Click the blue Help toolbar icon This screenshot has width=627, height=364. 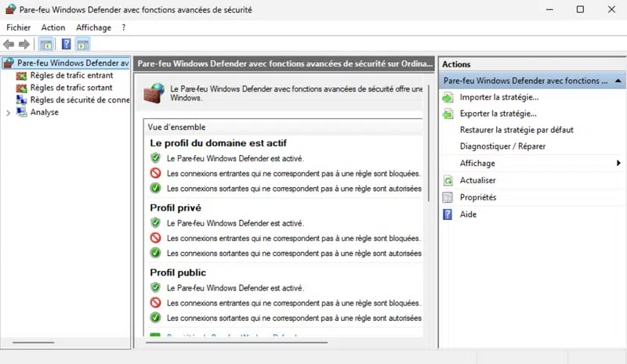click(67, 45)
